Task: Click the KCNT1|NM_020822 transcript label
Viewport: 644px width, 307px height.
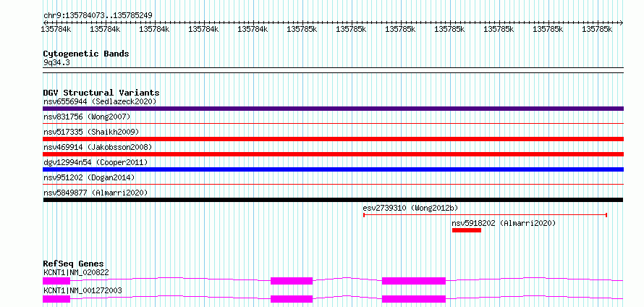Action: [x=76, y=272]
